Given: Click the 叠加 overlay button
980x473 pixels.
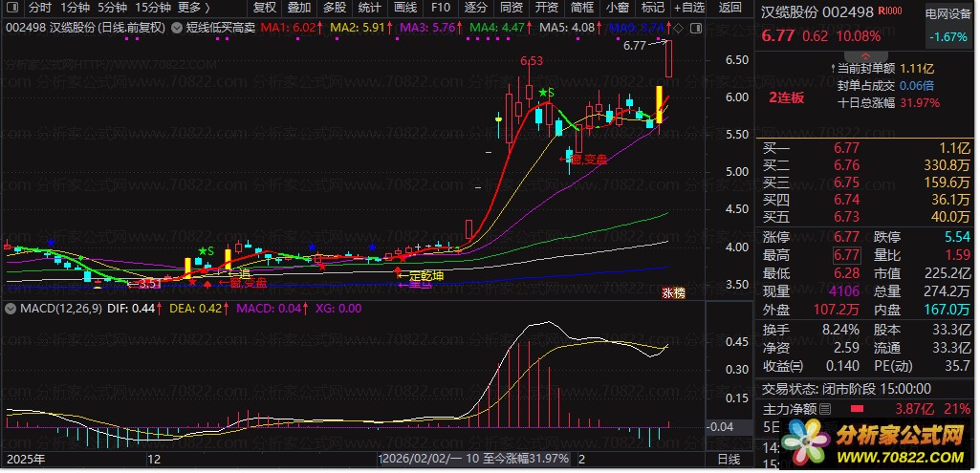Looking at the screenshot, I should [299, 9].
